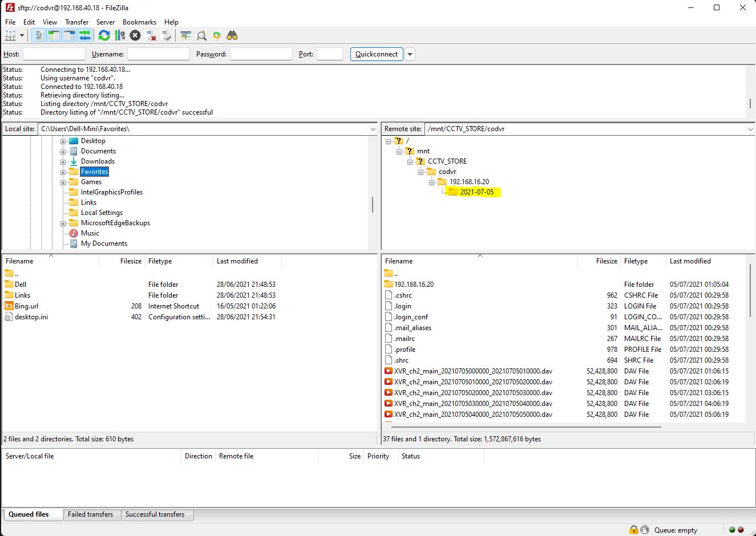The width and height of the screenshot is (756, 536).
Task: Focus the Username input field
Action: pos(158,54)
